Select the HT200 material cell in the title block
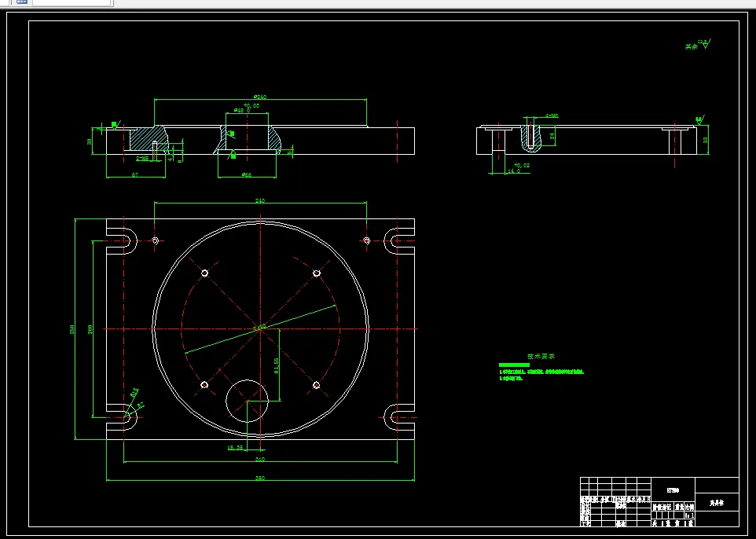Image resolution: width=756 pixels, height=539 pixels. (x=673, y=490)
